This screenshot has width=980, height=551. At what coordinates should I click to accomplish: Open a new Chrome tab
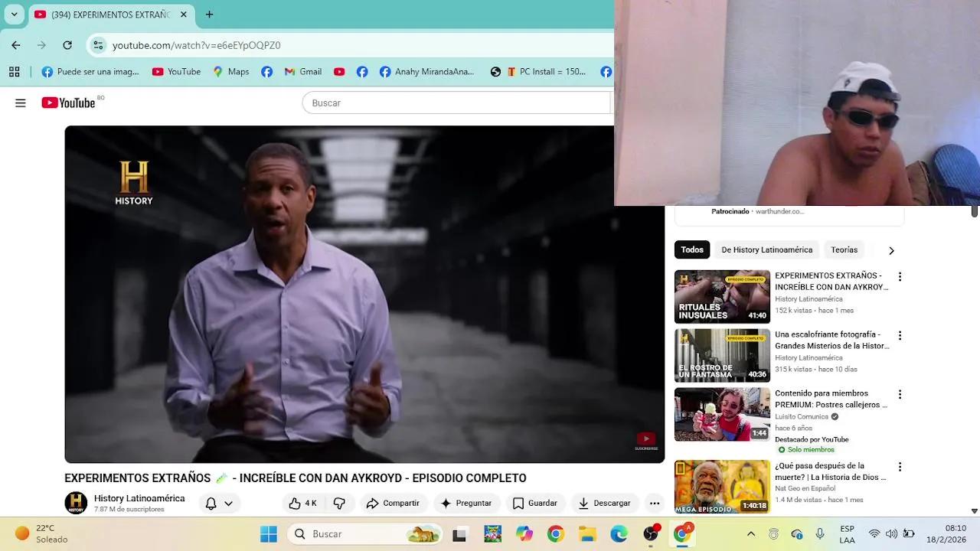click(x=209, y=15)
